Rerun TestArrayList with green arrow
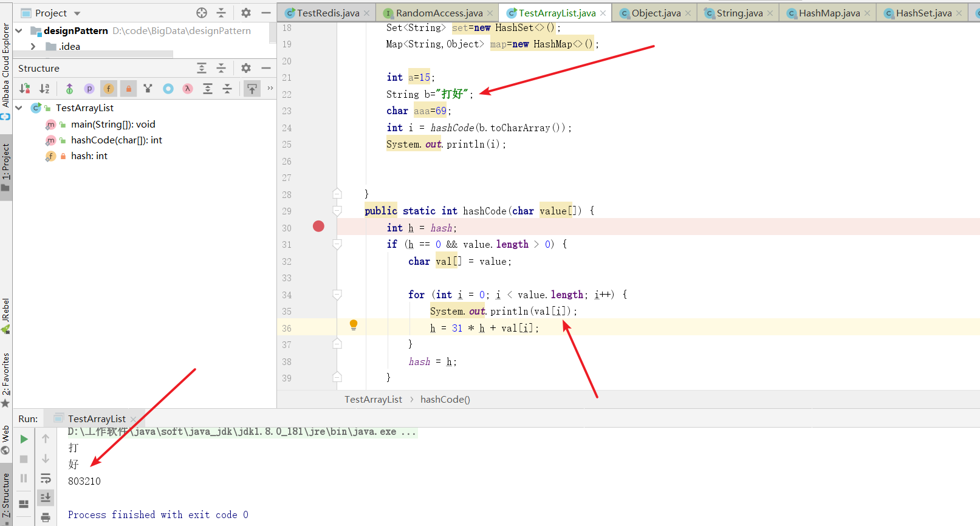The width and height of the screenshot is (980, 526). click(x=24, y=439)
